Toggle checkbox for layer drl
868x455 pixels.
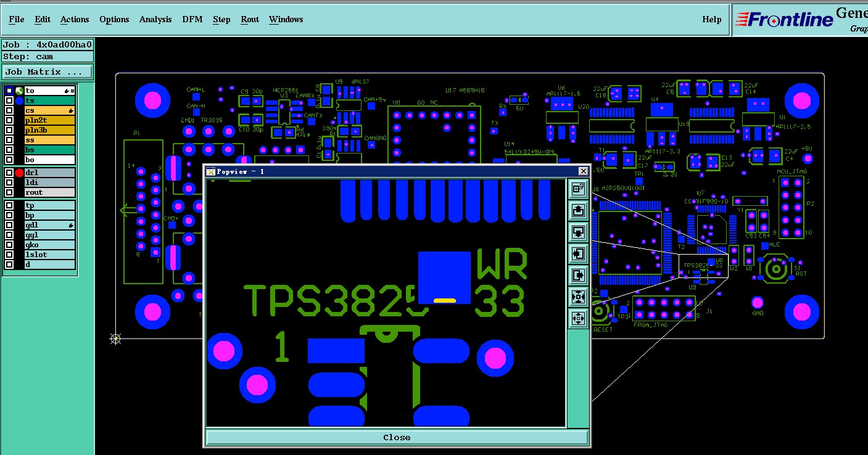click(9, 173)
